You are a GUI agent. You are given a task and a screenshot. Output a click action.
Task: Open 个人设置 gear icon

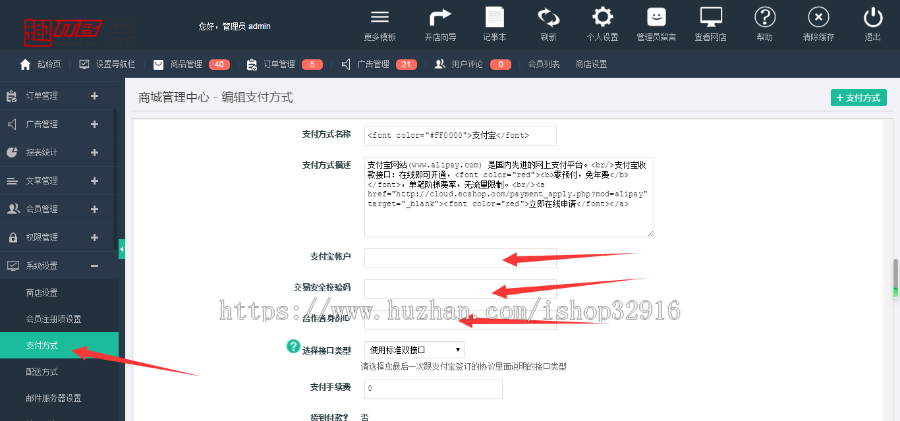[x=602, y=18]
